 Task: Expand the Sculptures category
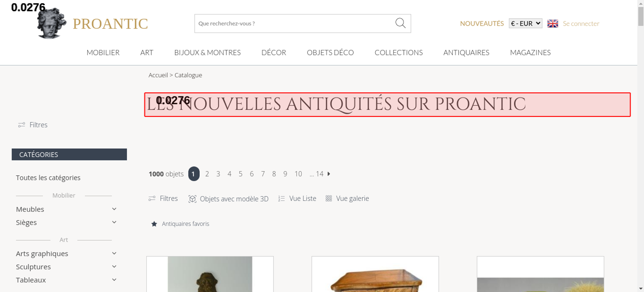(x=114, y=267)
